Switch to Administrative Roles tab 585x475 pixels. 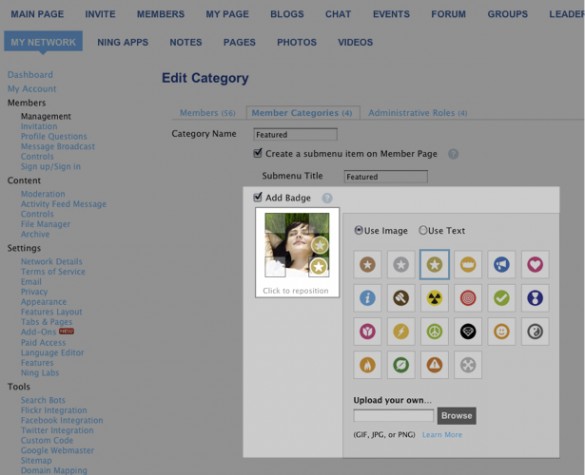(417, 113)
